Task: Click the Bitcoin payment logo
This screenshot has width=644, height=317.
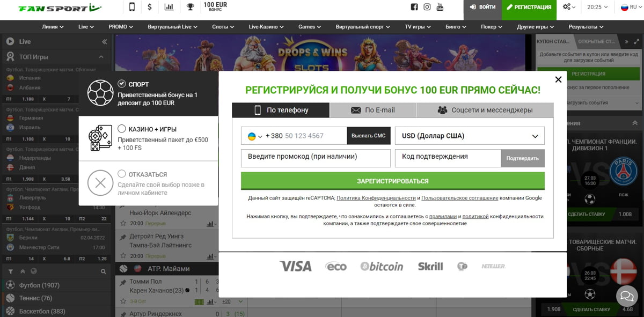Action: tap(382, 266)
